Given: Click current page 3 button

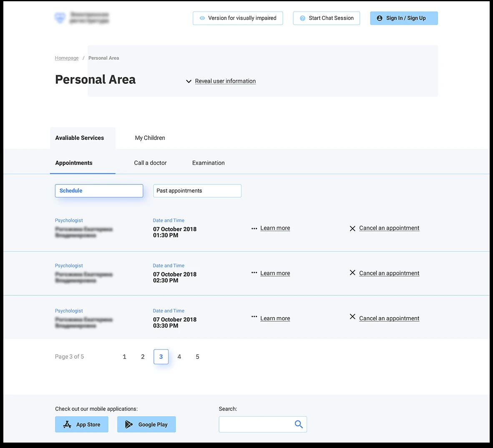Looking at the screenshot, I should point(161,357).
